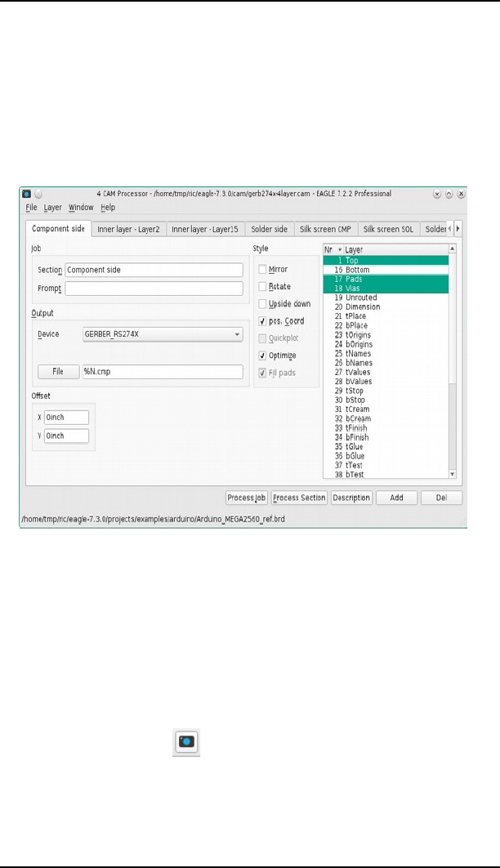The image size is (500, 868).
Task: Select layer 24 bOrigins
Action: click(x=386, y=344)
